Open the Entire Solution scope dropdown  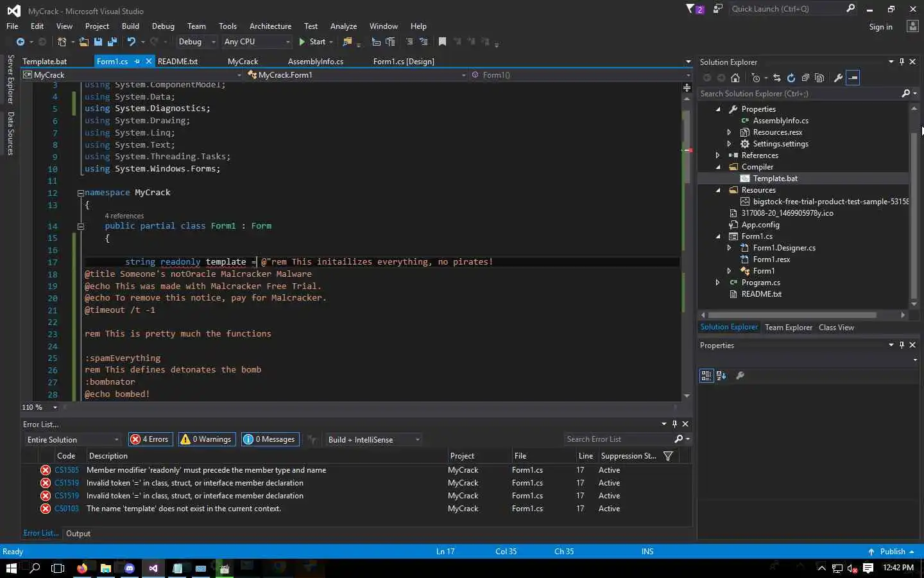point(73,439)
